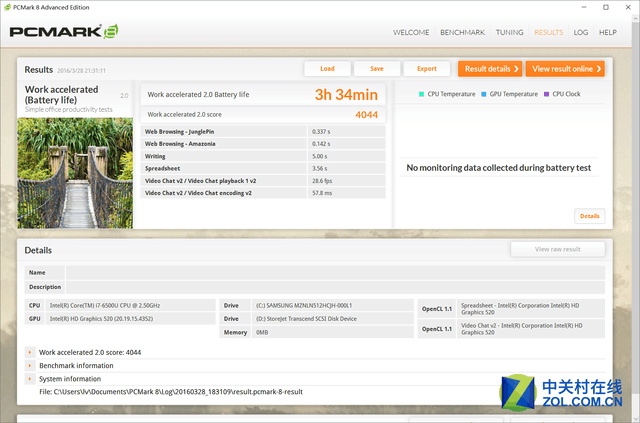Image resolution: width=640 pixels, height=423 pixels.
Task: Click the Memory 0MB entry
Action: pyautogui.click(x=317, y=332)
